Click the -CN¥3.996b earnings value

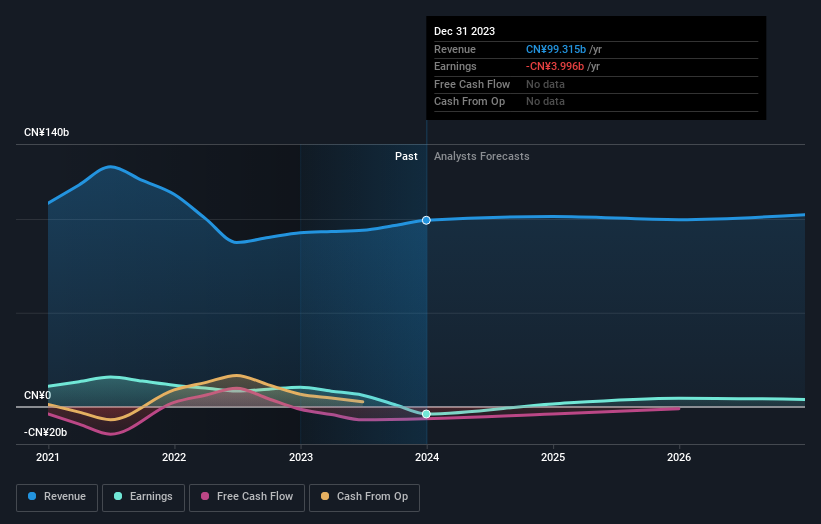point(555,66)
